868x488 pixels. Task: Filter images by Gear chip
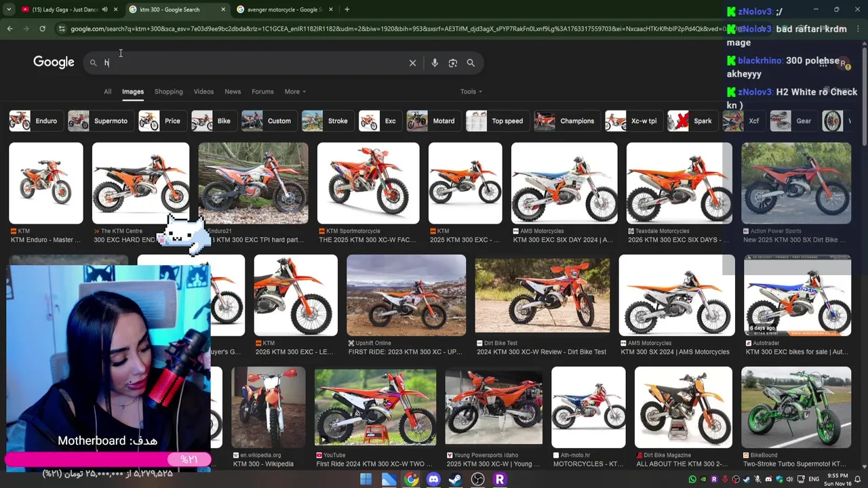pos(792,121)
